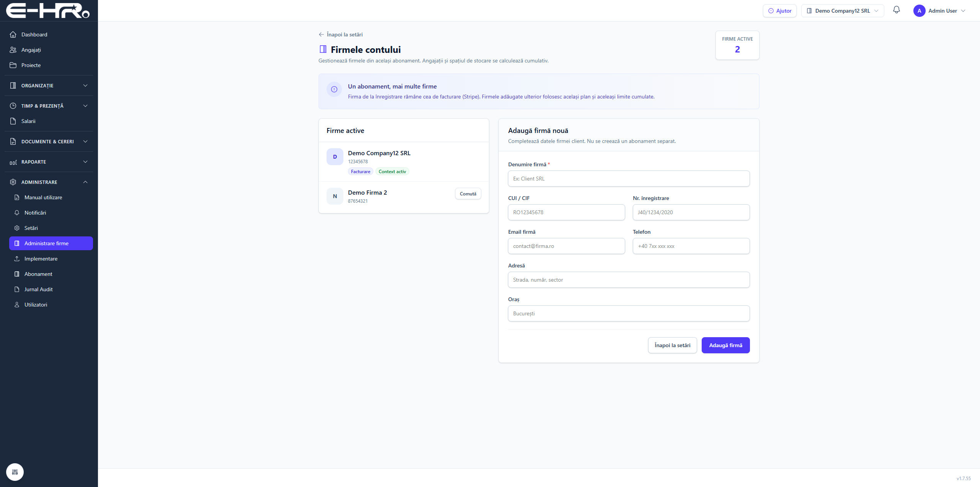Expand the TIMP & PREZENȚĂ section
The width and height of the screenshot is (980, 487).
pyautogui.click(x=49, y=106)
